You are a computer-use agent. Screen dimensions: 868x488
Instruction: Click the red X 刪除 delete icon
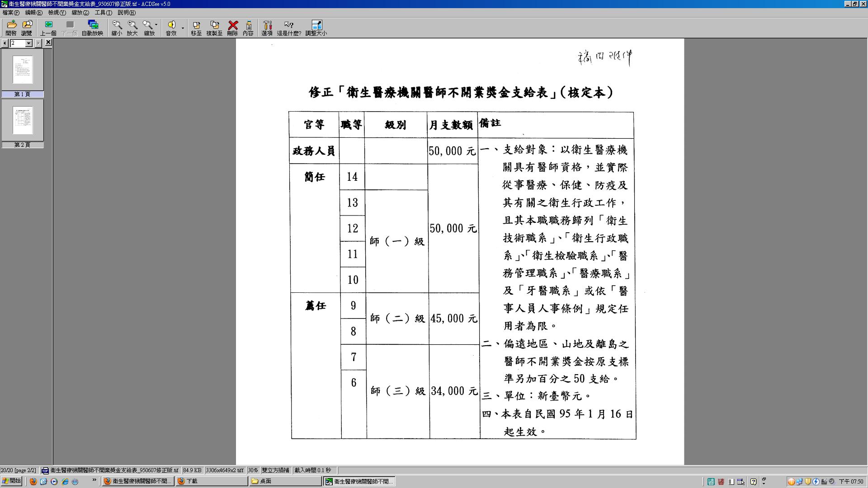coord(233,28)
